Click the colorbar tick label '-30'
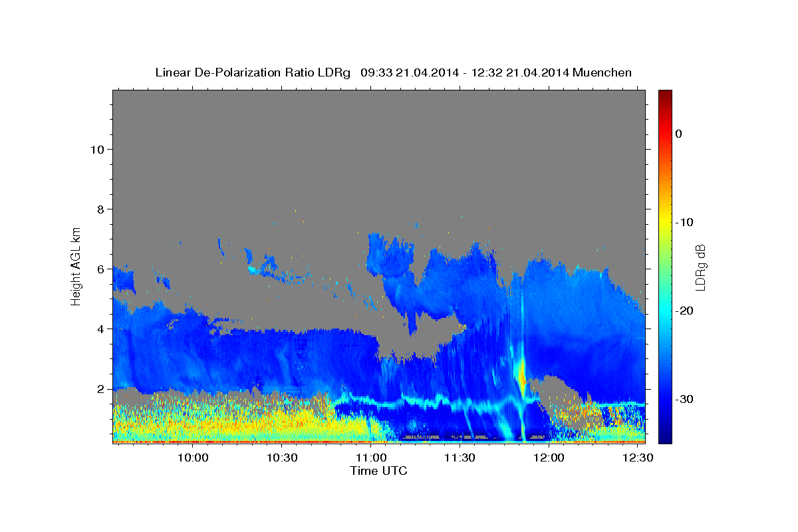Image resolution: width=798 pixels, height=532 pixels. (683, 399)
